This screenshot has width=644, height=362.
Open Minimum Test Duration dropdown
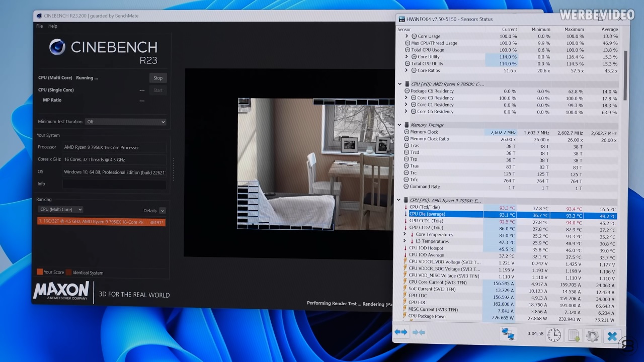click(x=125, y=122)
